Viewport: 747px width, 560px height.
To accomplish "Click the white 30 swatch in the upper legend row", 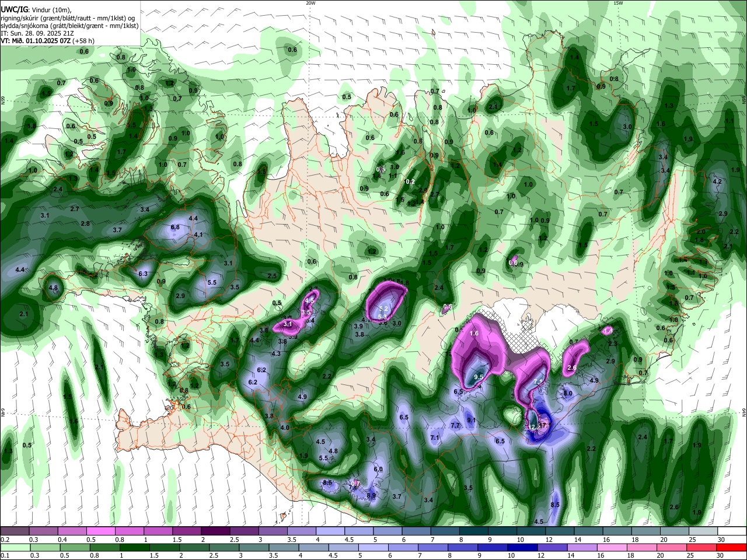I will tap(732, 531).
